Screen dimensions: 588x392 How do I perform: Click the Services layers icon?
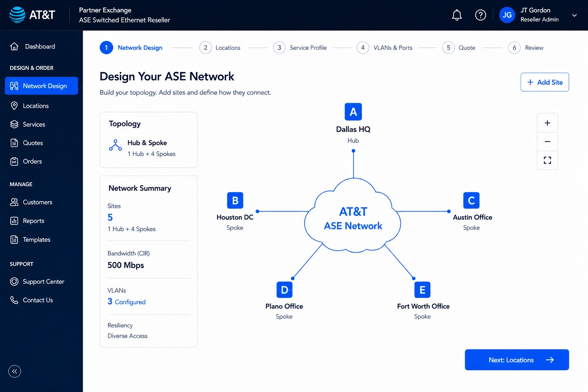[x=14, y=124]
